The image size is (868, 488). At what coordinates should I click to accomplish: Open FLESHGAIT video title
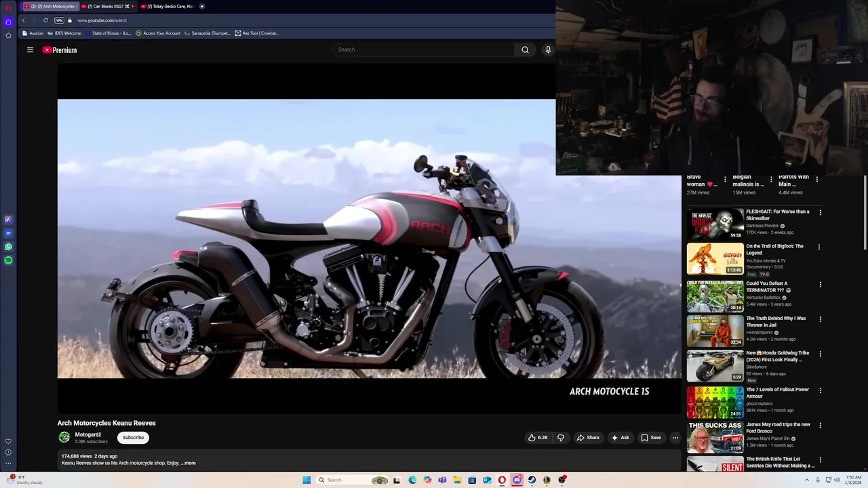point(778,215)
